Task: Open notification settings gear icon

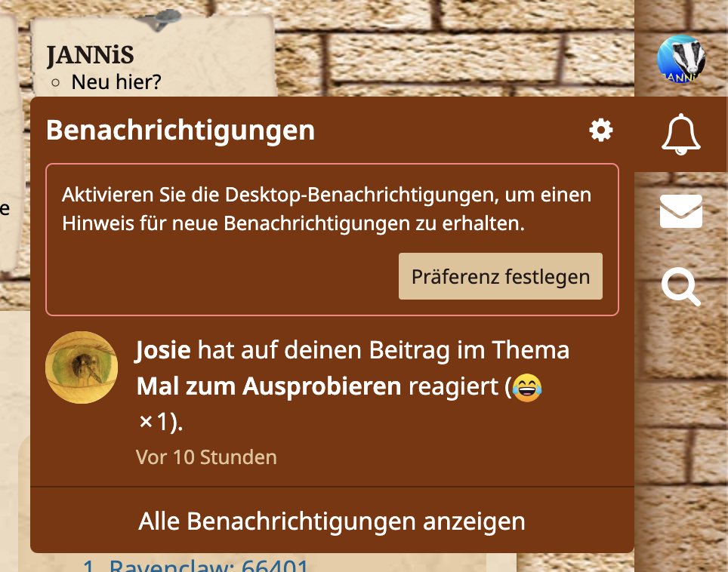Action: [601, 130]
